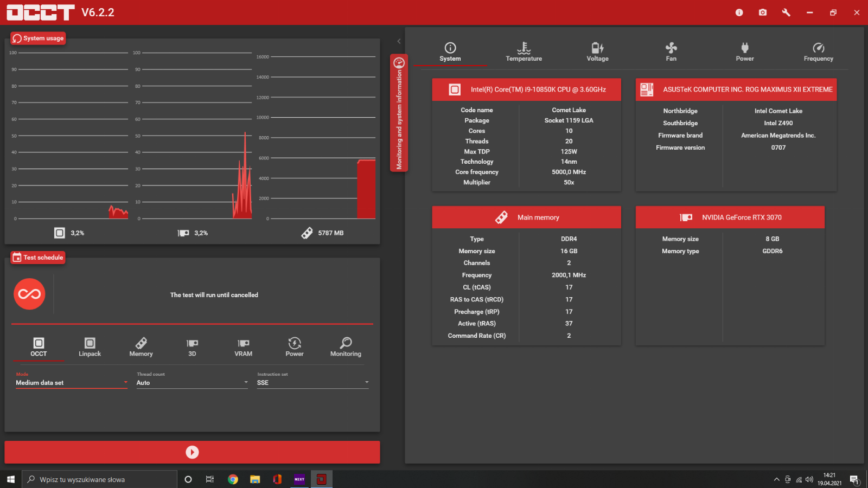Image resolution: width=868 pixels, height=488 pixels.
Task: Select the Power test
Action: click(295, 347)
